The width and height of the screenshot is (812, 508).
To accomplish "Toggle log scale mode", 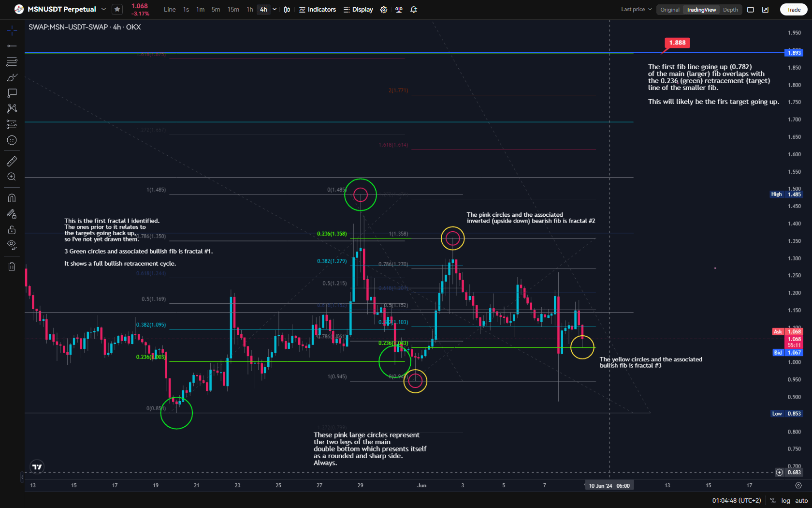I will point(785,501).
